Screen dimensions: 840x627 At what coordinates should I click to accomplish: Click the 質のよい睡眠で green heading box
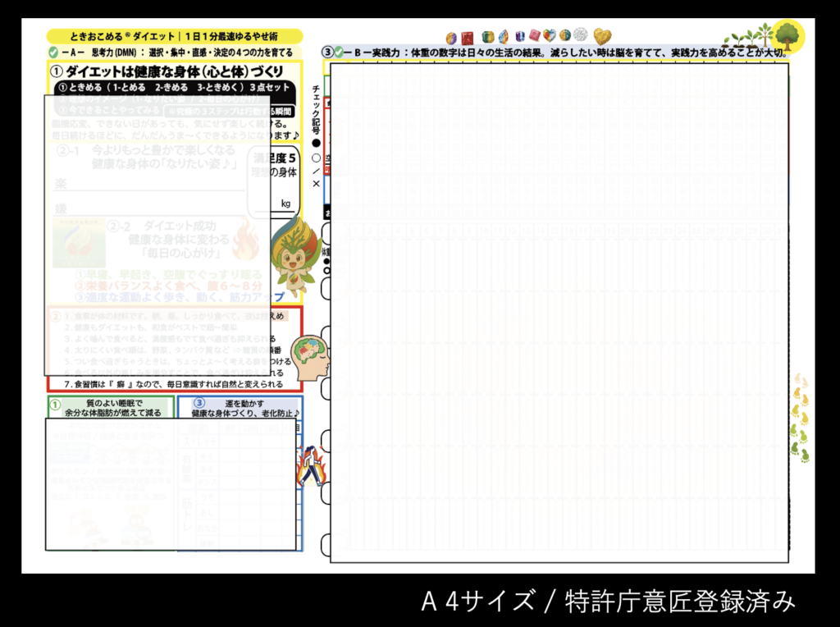109,407
